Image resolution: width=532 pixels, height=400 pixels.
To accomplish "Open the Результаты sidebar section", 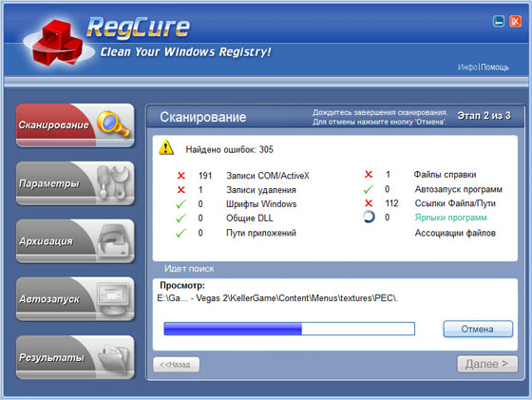I will pyautogui.click(x=75, y=357).
